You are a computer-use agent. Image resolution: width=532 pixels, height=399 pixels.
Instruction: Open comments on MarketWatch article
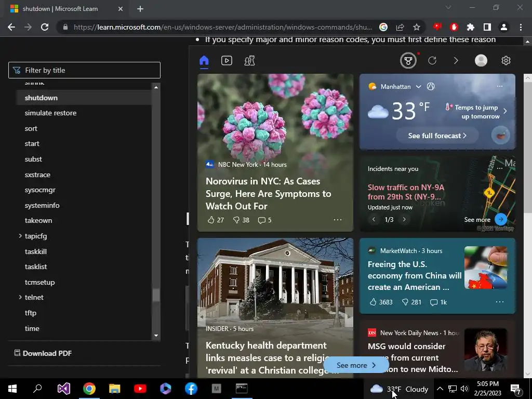pyautogui.click(x=438, y=302)
